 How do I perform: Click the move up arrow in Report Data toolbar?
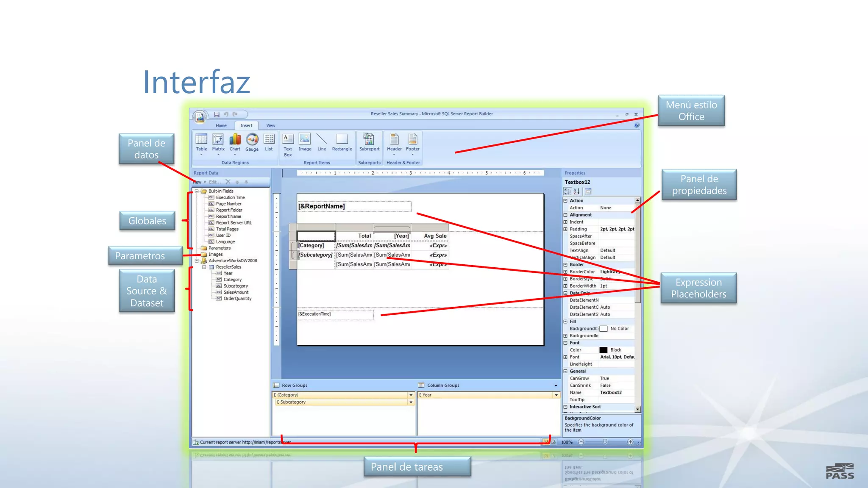[237, 182]
